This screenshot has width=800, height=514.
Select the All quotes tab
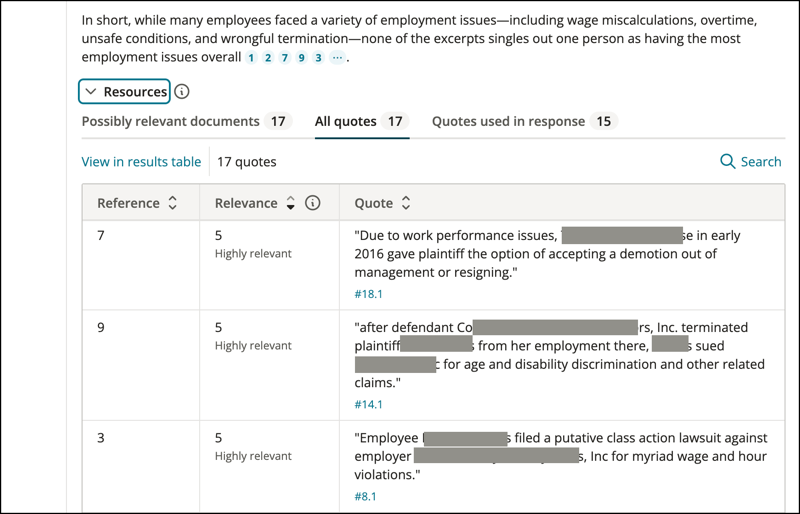[362, 121]
